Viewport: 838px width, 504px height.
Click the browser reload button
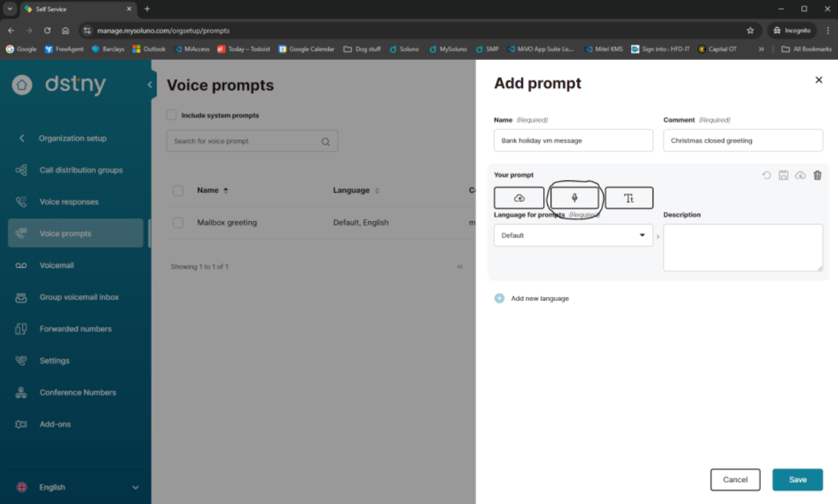pos(48,30)
